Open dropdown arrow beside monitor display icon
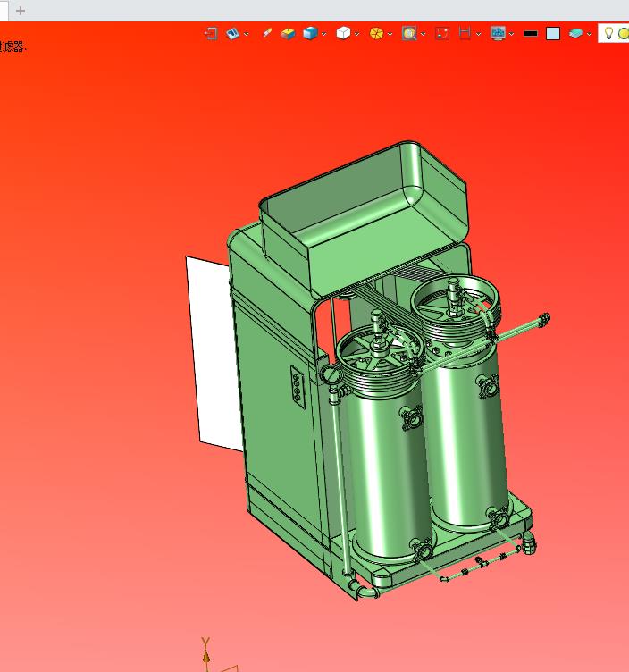The width and height of the screenshot is (629, 672). [x=512, y=34]
